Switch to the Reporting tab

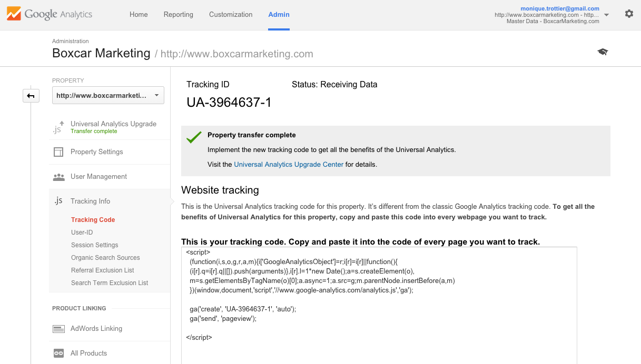[x=178, y=14]
